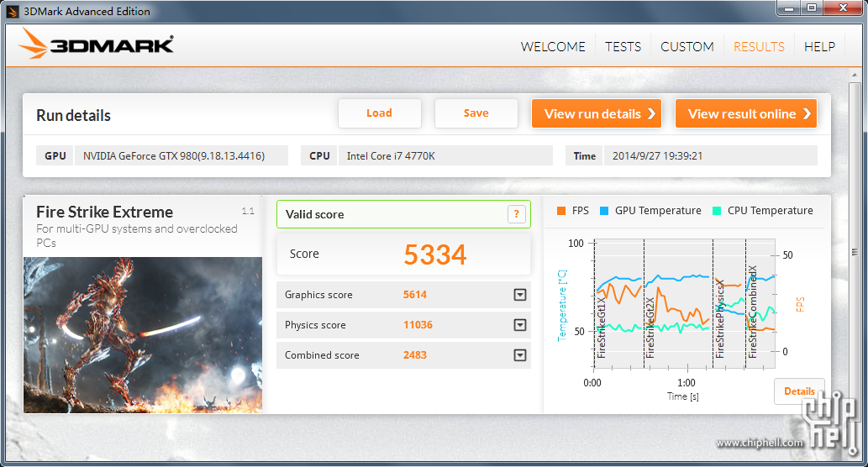Maximize the 3DMark window
The width and height of the screenshot is (868, 467).
(x=812, y=8)
